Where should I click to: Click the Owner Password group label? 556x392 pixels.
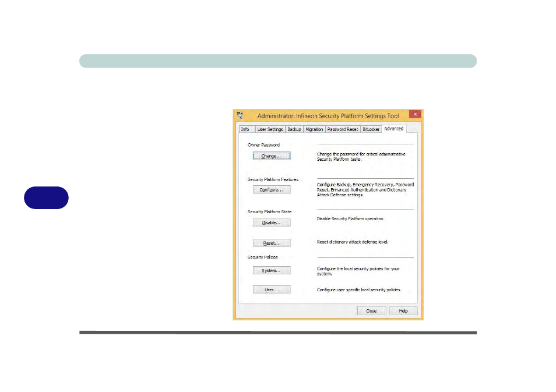coord(263,145)
